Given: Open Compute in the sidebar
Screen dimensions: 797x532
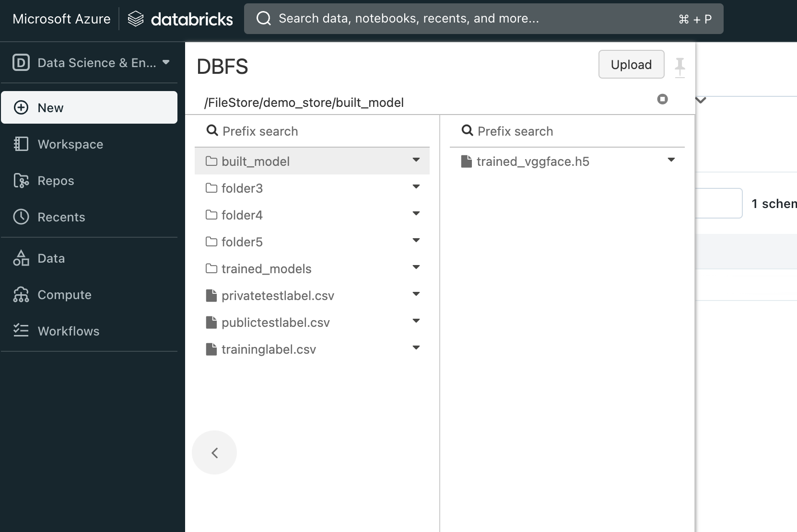Looking at the screenshot, I should tap(89, 295).
